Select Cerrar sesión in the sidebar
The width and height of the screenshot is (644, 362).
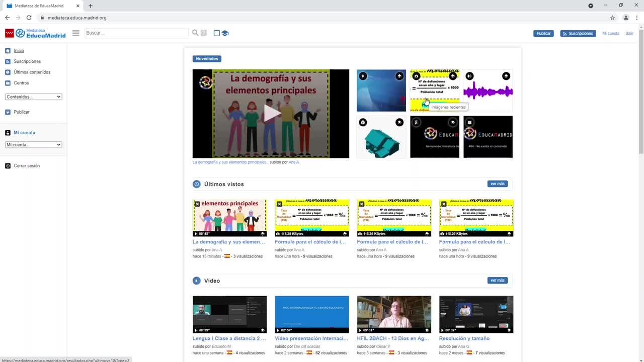(x=27, y=166)
